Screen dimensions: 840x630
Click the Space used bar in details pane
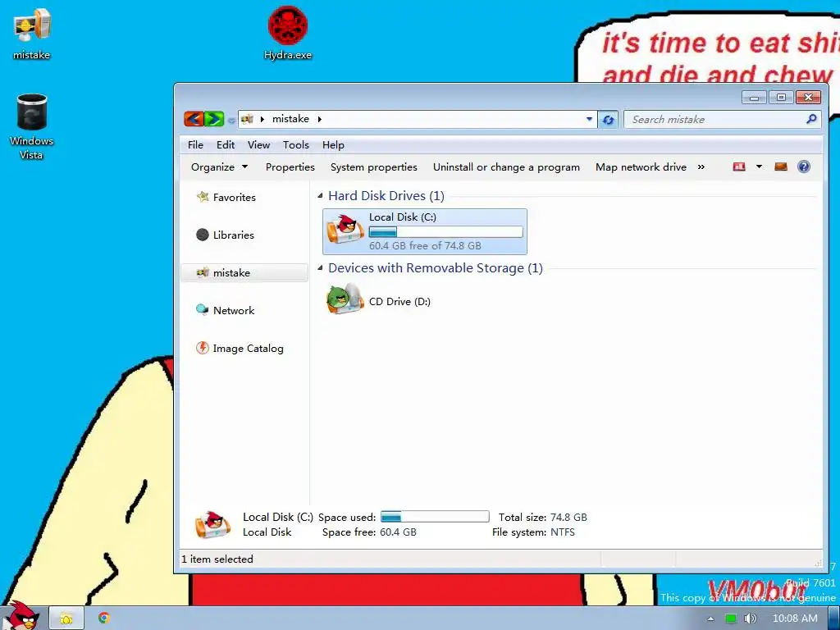[435, 517]
